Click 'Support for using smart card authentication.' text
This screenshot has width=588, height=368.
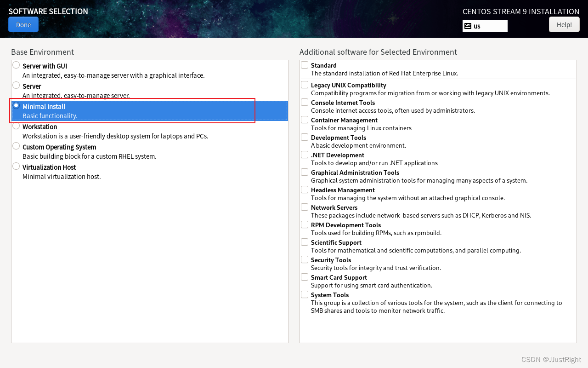372,286
